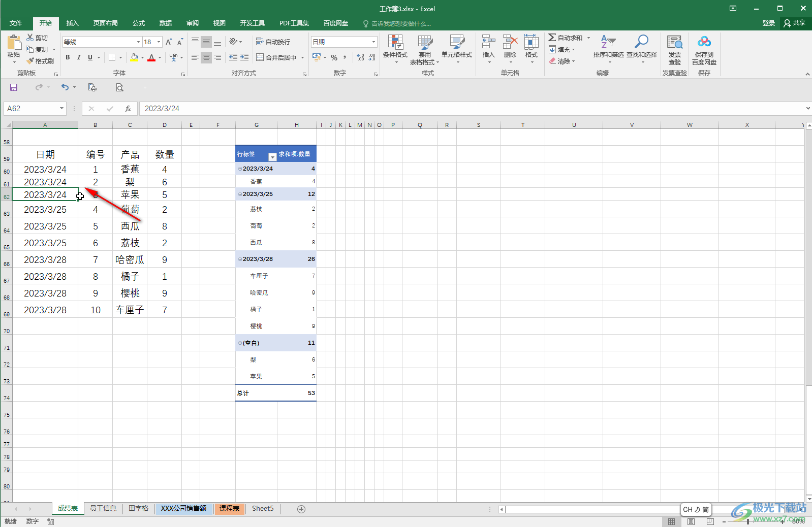Click Save to Baidu Netdisk icon
The width and height of the screenshot is (812, 527).
(704, 42)
